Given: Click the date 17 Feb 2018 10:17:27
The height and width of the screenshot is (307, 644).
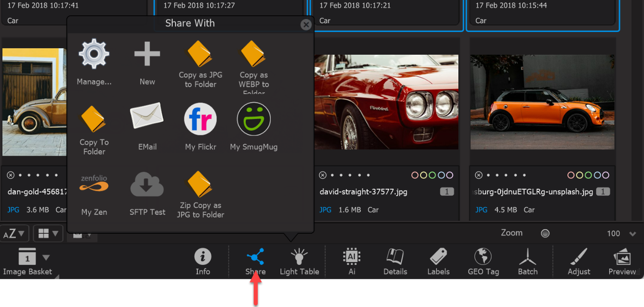Looking at the screenshot, I should point(199,6).
